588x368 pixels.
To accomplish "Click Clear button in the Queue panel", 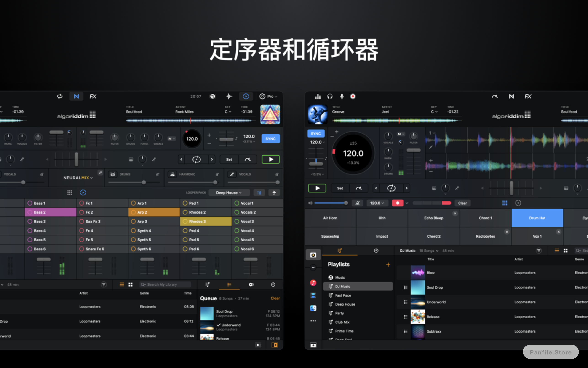I will (275, 298).
